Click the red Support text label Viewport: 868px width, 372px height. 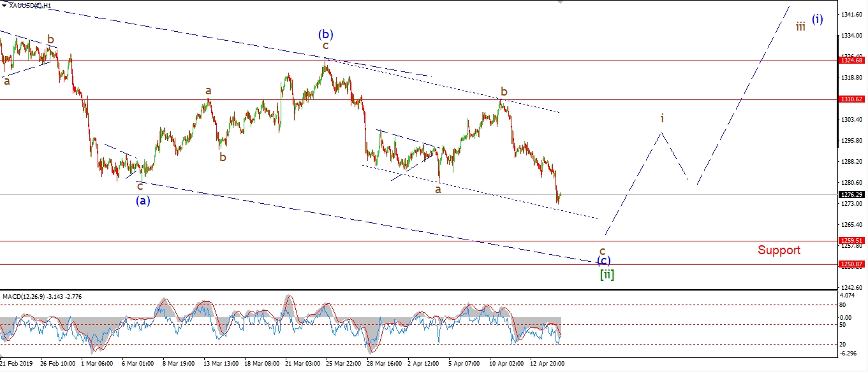[x=779, y=250]
